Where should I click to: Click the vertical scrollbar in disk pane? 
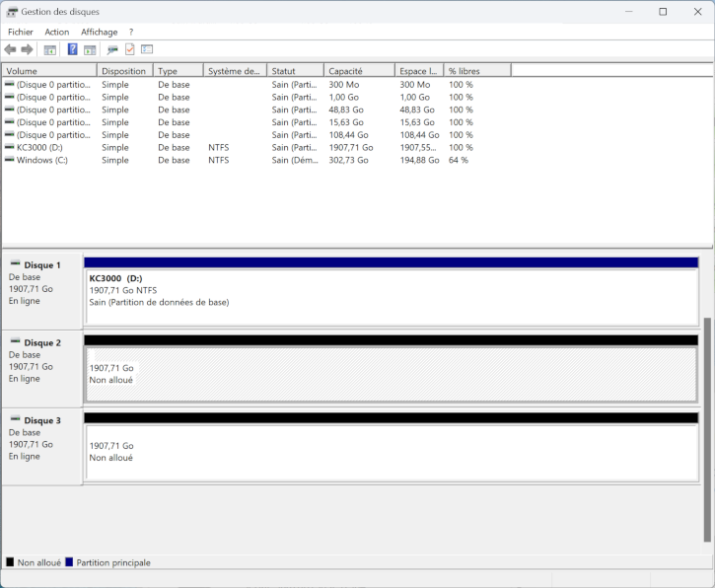point(707,429)
